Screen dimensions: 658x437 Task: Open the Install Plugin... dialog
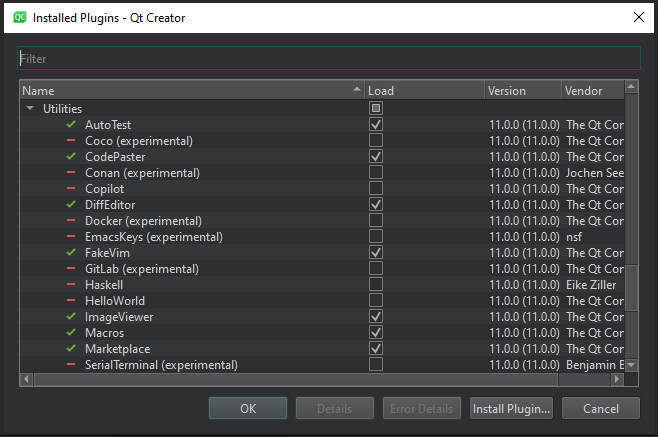pos(511,408)
